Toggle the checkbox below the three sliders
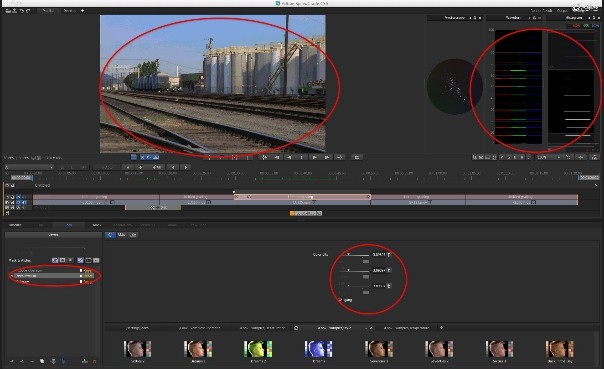 340,300
